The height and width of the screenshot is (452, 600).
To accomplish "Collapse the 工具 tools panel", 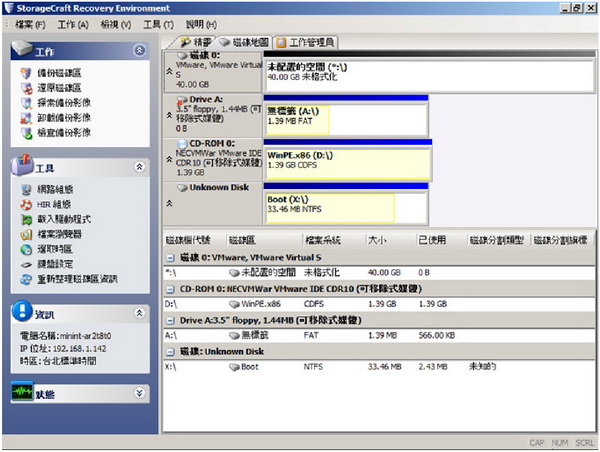I will (x=140, y=167).
